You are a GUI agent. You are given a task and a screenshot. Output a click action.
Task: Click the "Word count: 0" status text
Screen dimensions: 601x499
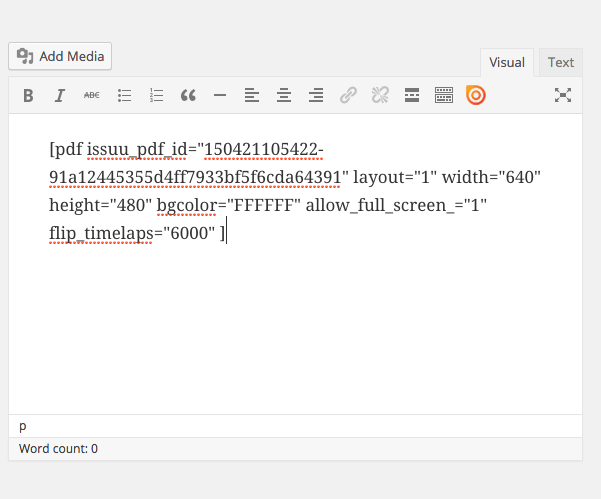click(x=58, y=448)
